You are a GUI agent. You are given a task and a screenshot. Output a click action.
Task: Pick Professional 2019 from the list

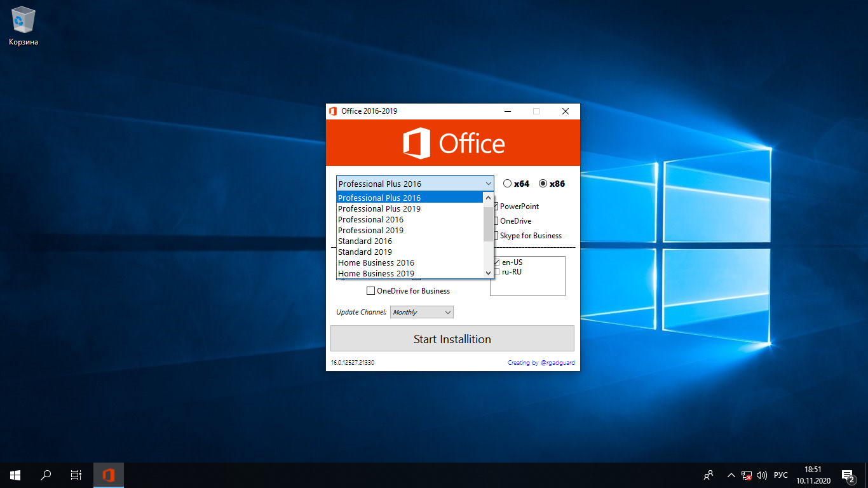(410, 230)
